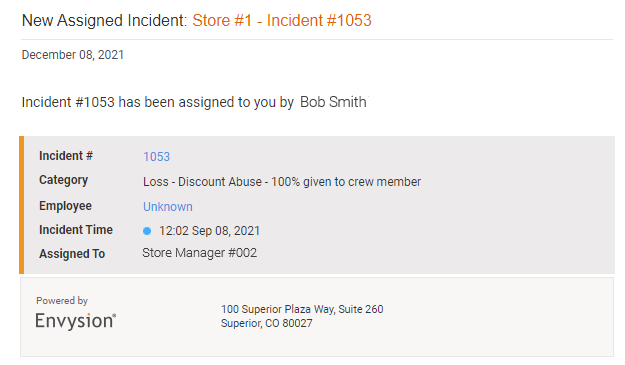This screenshot has height=365, width=625.
Task: Click the Employee label
Action: [65, 206]
